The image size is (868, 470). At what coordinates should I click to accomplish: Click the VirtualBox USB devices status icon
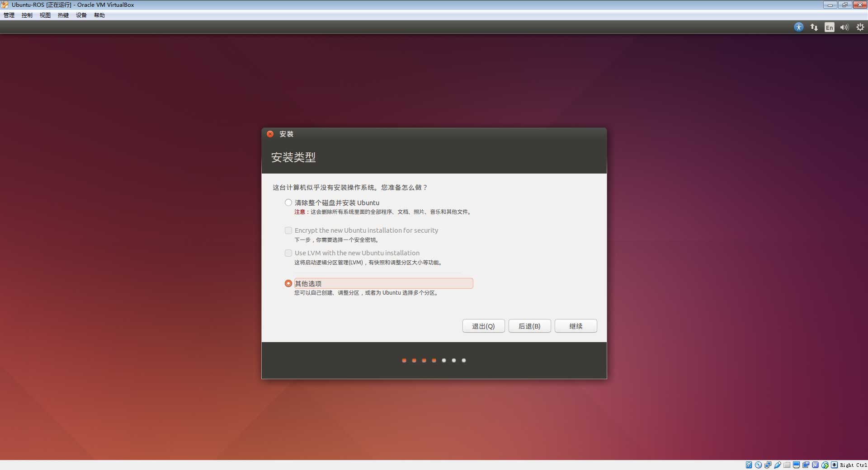click(x=778, y=465)
